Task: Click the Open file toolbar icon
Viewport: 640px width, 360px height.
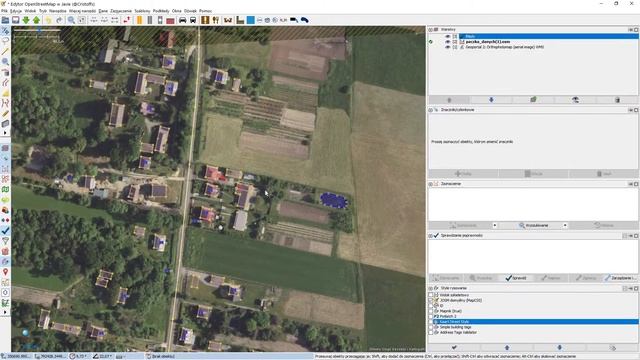Action: point(5,20)
